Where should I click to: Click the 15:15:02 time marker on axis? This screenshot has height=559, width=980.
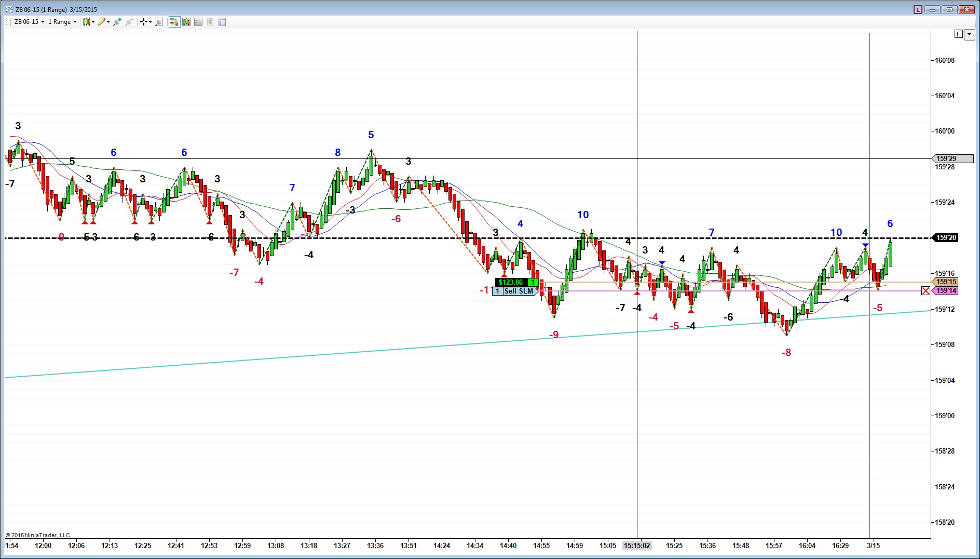click(x=637, y=545)
